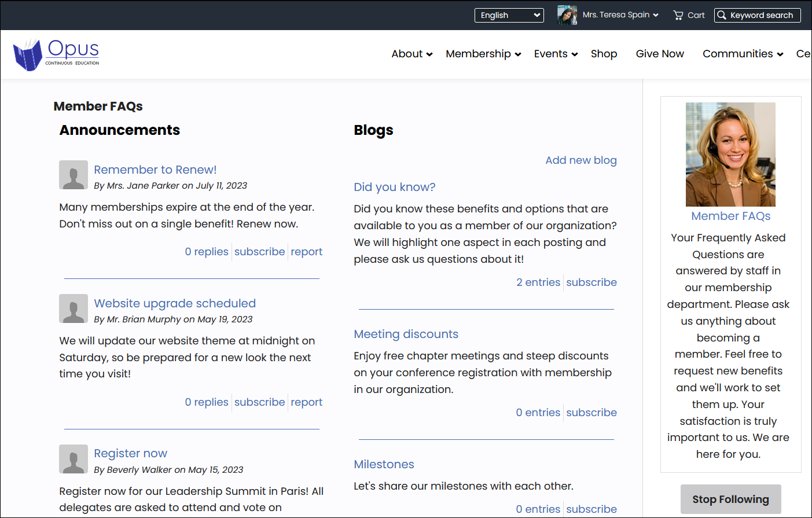Click Teresa Spain's profile avatar

point(567,15)
